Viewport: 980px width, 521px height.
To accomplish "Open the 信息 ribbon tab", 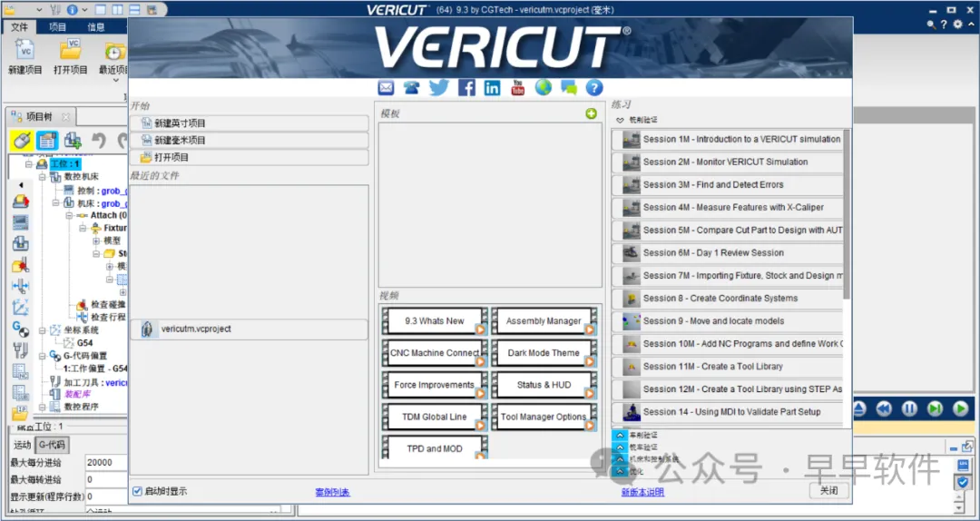I will pyautogui.click(x=95, y=27).
